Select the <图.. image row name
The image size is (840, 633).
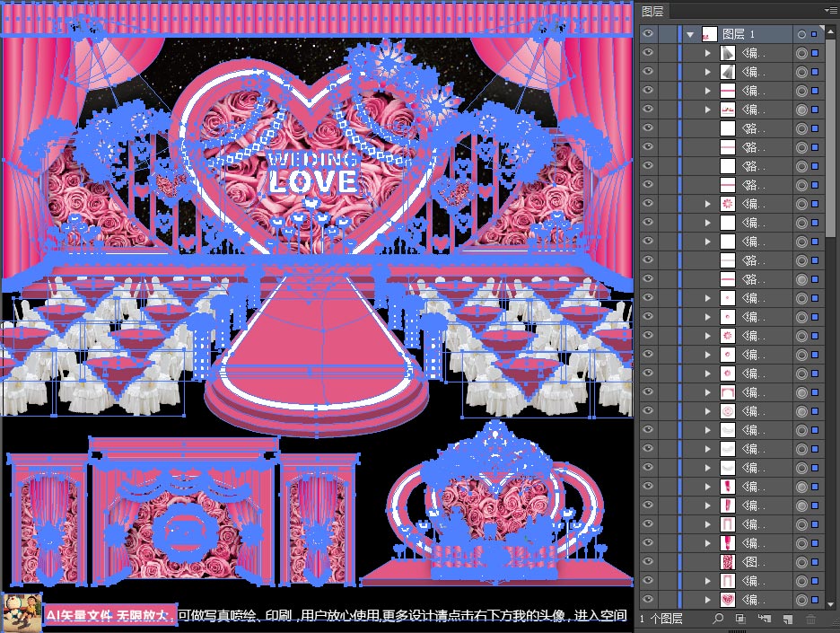pyautogui.click(x=753, y=562)
